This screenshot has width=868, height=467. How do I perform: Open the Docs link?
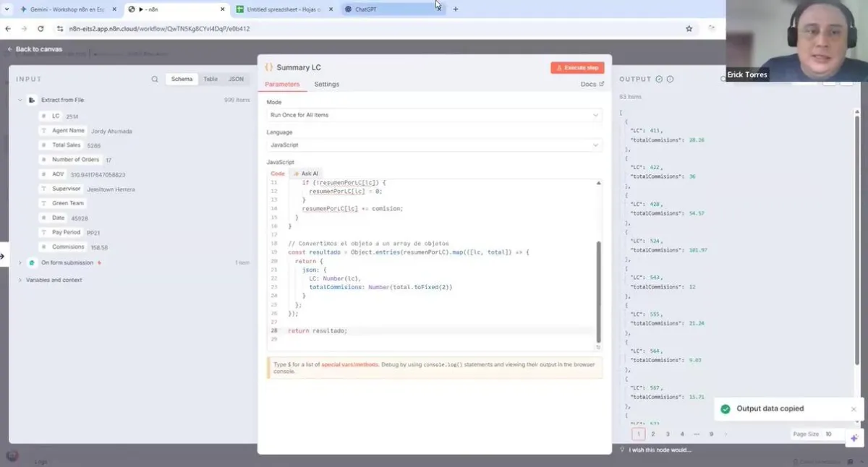592,85
